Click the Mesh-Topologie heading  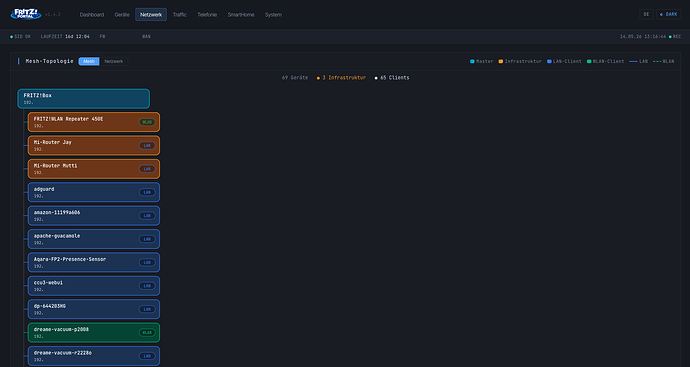point(50,61)
